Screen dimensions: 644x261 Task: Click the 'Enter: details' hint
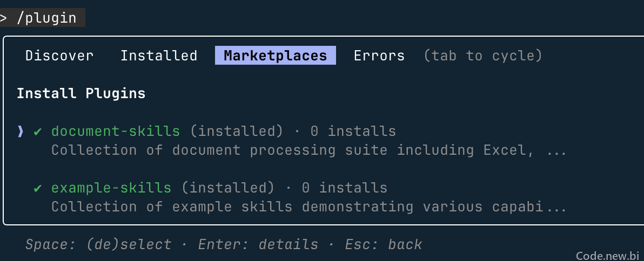coord(258,245)
